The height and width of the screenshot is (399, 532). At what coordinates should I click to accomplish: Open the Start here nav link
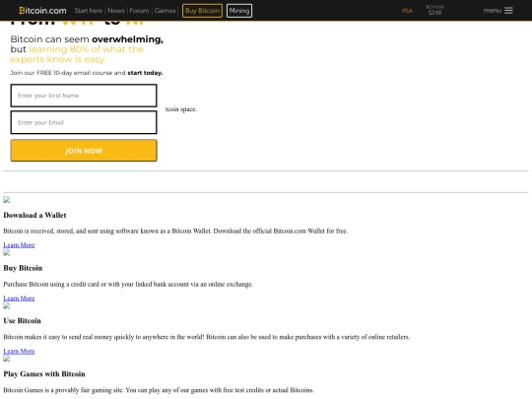pos(89,11)
